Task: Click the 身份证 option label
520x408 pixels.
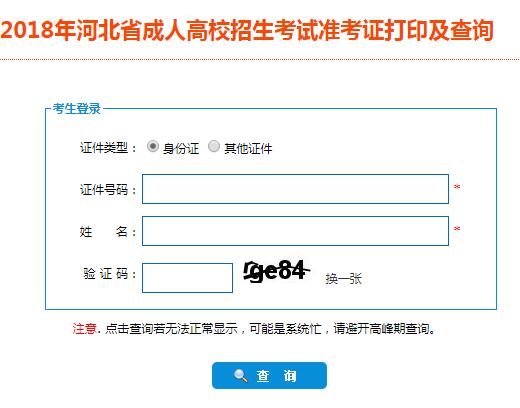Action: click(181, 148)
